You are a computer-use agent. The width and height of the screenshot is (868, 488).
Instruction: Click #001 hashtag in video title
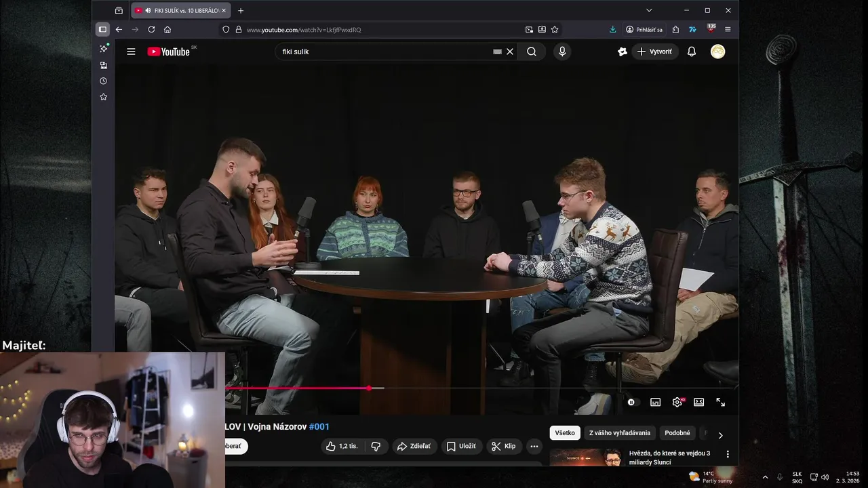pos(319,426)
